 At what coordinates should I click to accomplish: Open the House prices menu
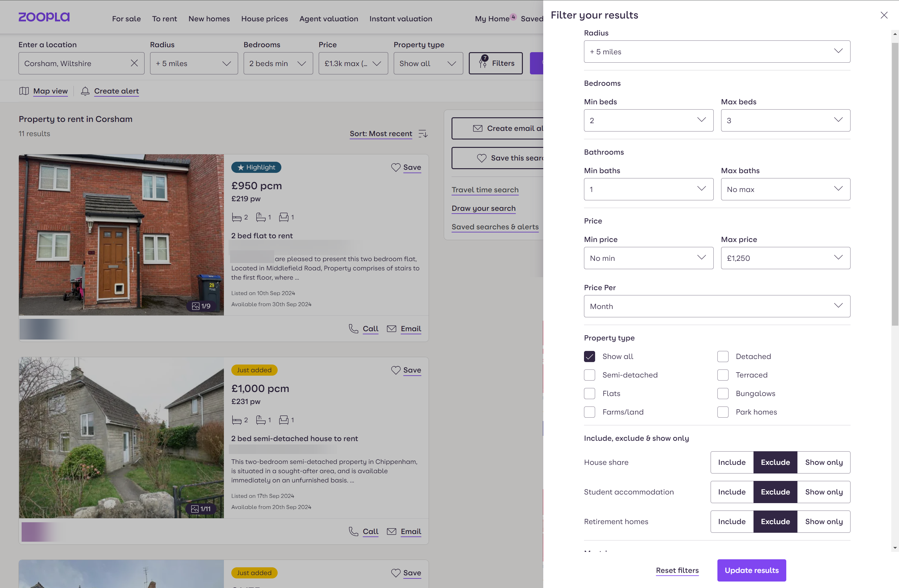coord(264,19)
